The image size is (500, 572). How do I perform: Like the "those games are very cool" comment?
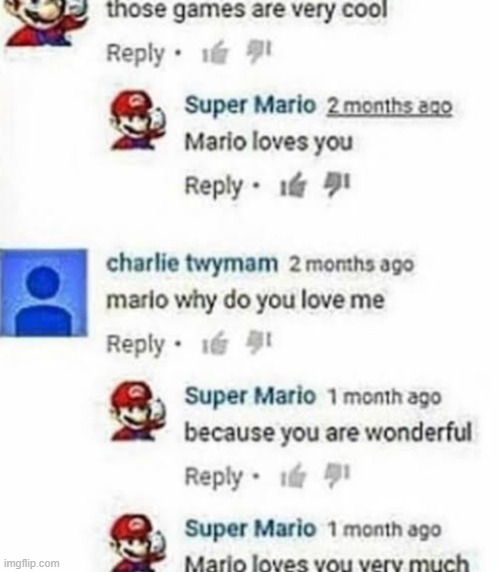click(x=216, y=53)
